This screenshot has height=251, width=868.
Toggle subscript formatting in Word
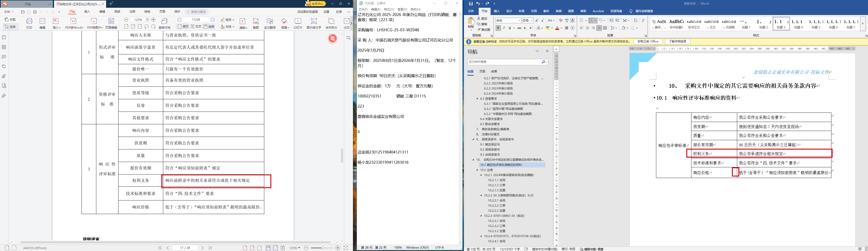click(x=525, y=28)
